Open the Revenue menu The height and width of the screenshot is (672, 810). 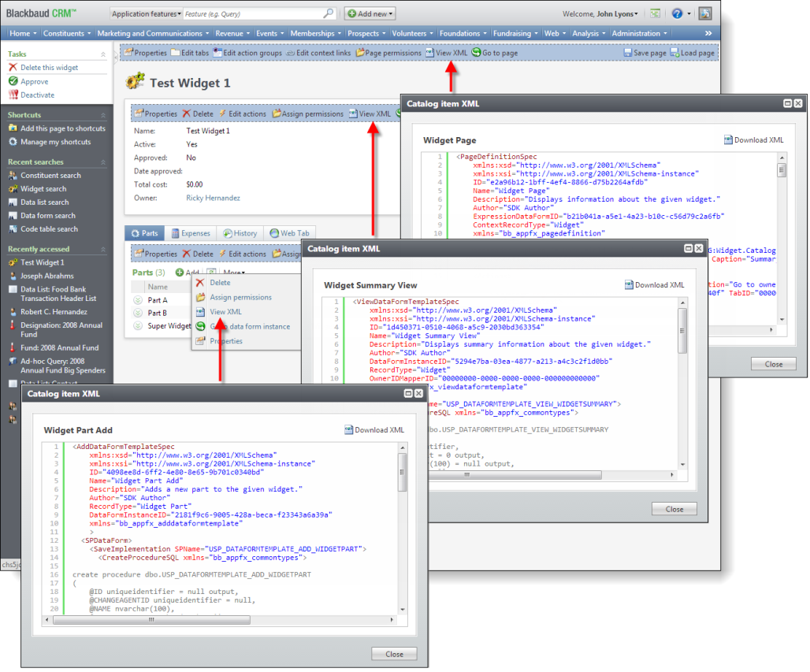click(x=232, y=33)
